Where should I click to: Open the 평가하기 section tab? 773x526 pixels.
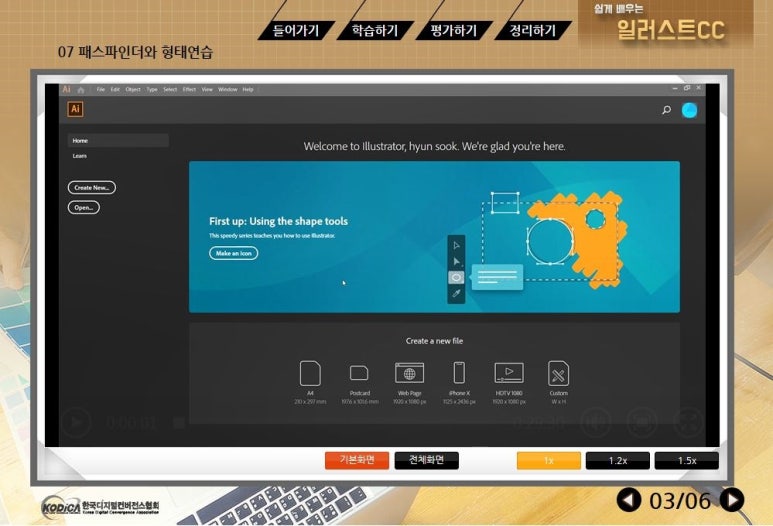coord(454,31)
